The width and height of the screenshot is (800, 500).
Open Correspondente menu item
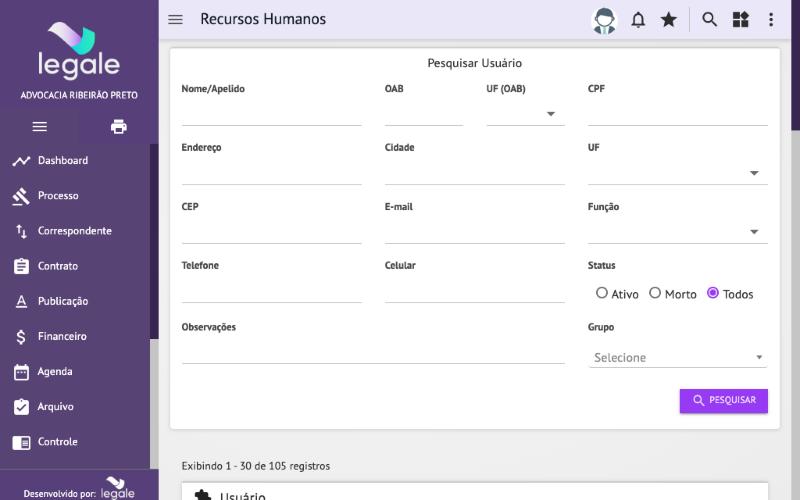74,231
